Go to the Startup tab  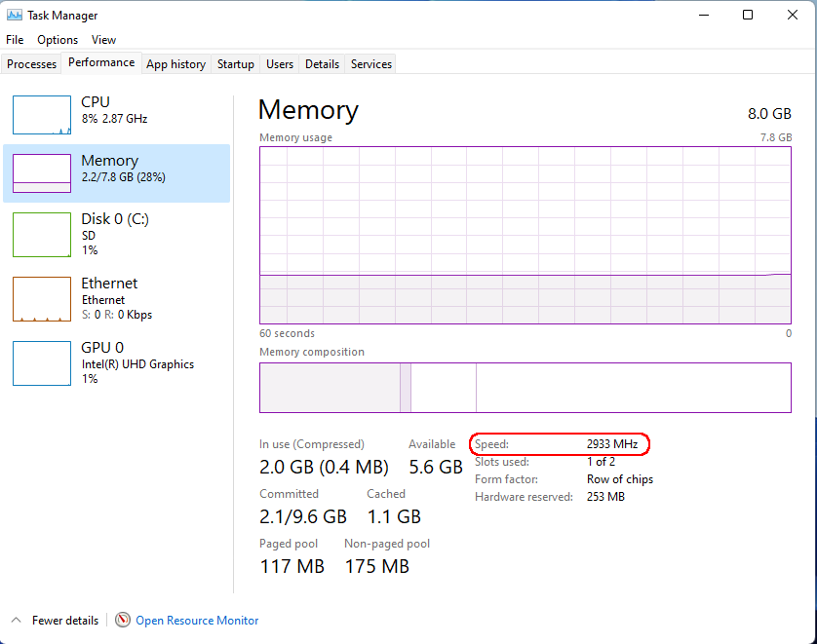pyautogui.click(x=236, y=64)
